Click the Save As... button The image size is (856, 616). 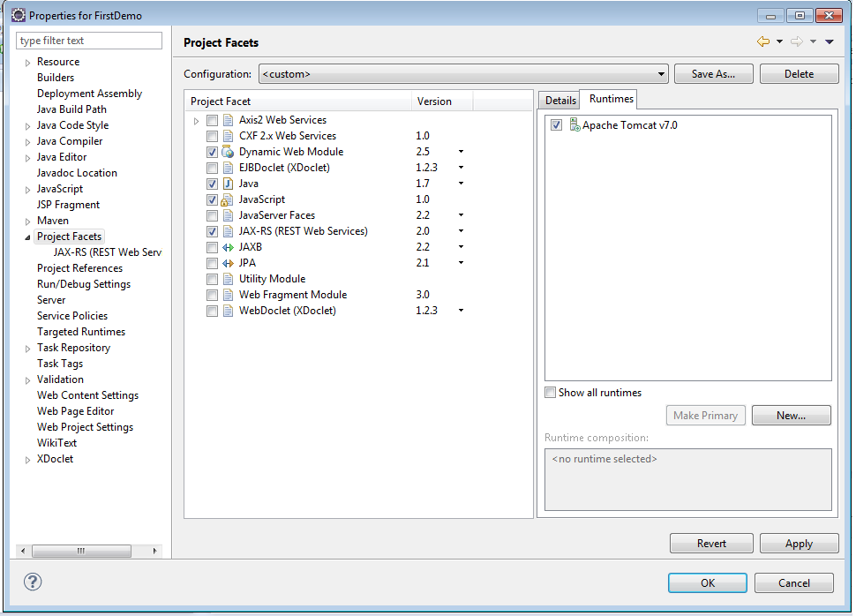click(713, 73)
